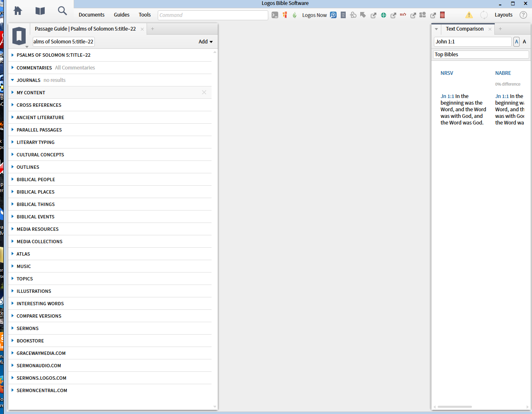Click the gray document page shortcut icon
532x414 pixels.
pos(343,15)
